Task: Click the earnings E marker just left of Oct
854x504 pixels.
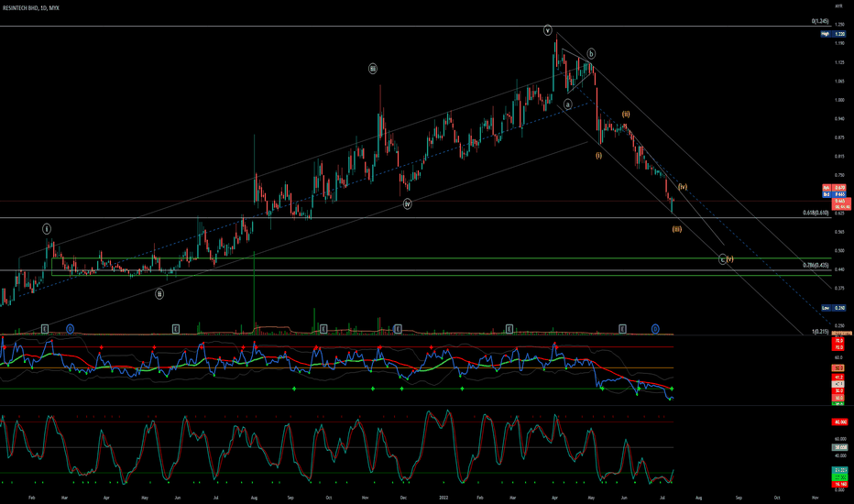Action: click(323, 329)
